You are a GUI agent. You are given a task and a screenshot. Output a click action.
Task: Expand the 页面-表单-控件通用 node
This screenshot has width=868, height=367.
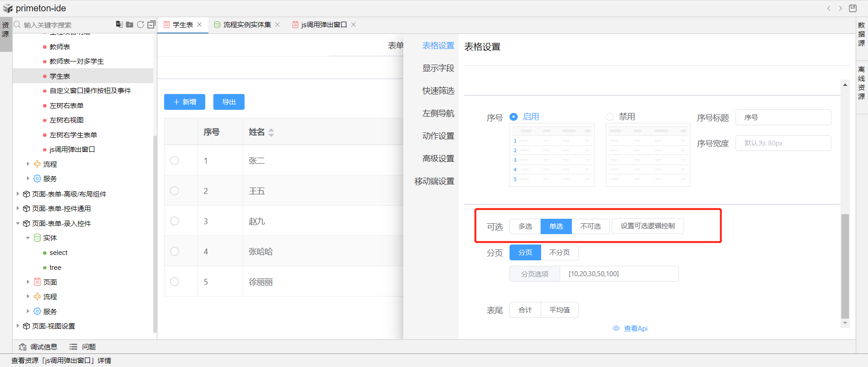[18, 208]
